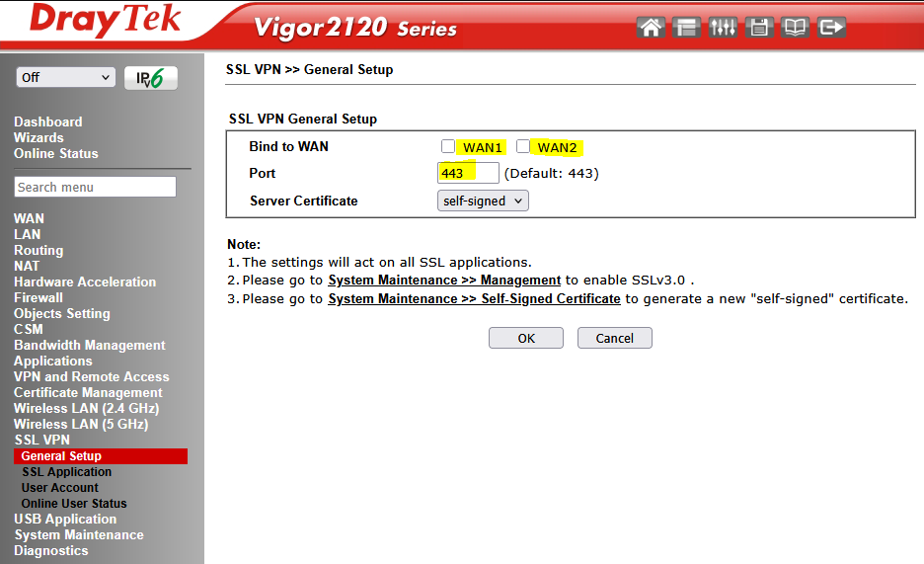Open SSL Application submenu item

coord(66,472)
